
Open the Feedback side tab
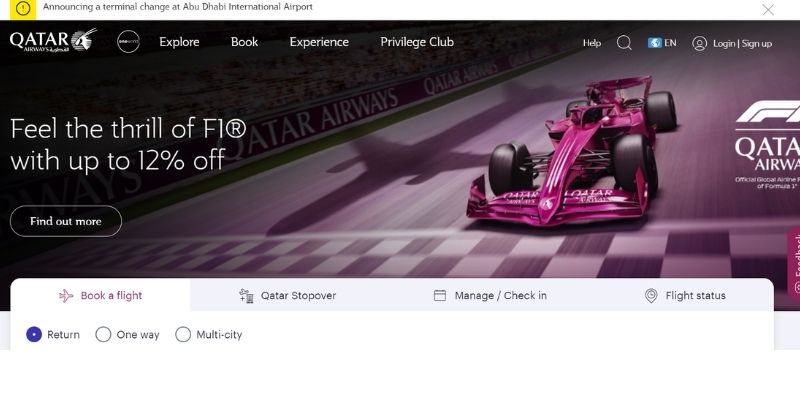pyautogui.click(x=794, y=265)
